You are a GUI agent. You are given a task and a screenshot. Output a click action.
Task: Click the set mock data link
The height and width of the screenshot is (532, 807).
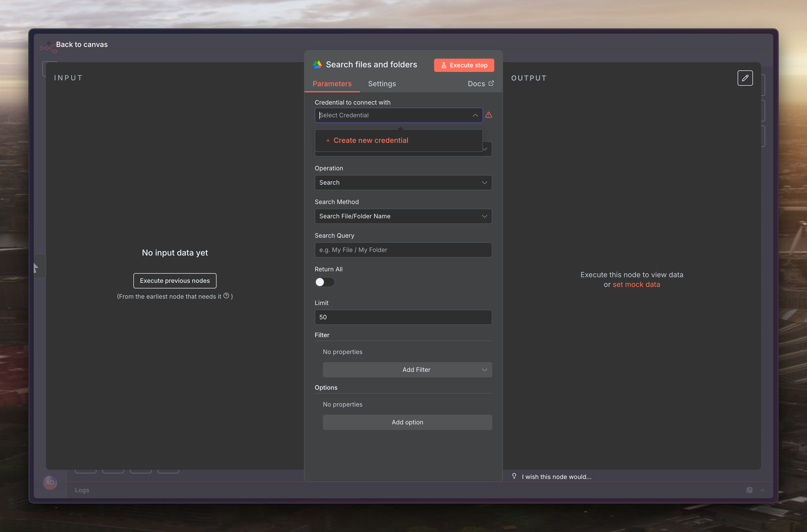pos(636,284)
